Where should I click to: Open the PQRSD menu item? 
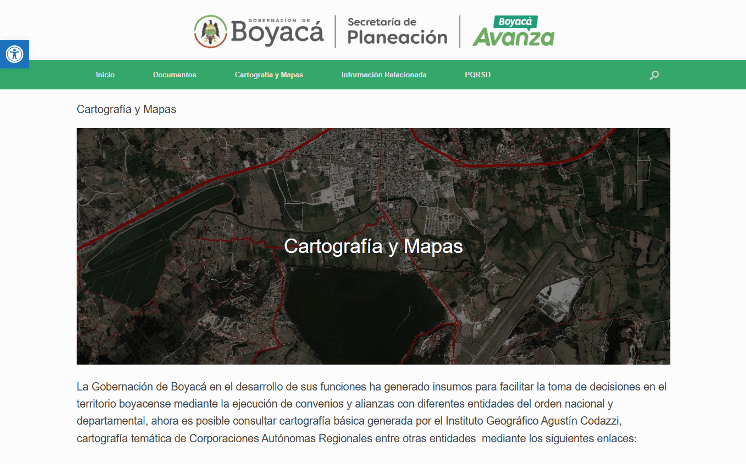tap(477, 75)
